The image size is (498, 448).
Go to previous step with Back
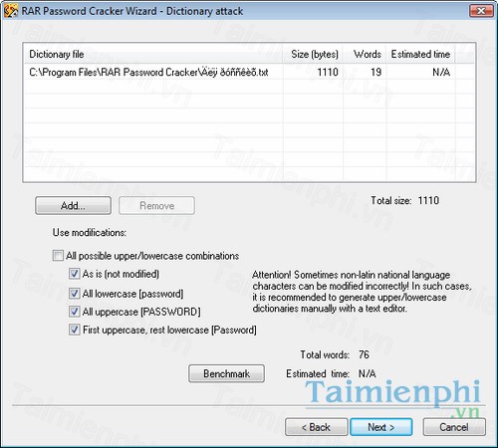pyautogui.click(x=316, y=427)
